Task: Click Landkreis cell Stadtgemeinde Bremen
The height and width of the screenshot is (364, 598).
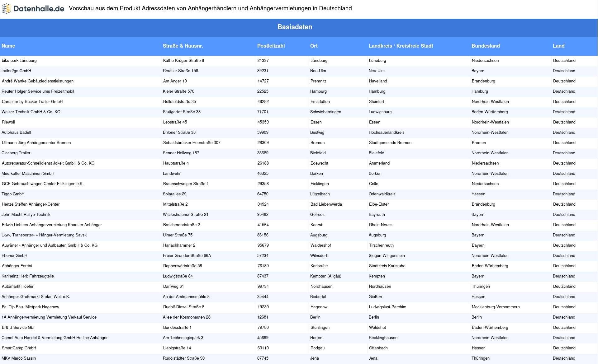Action: pyautogui.click(x=390, y=143)
